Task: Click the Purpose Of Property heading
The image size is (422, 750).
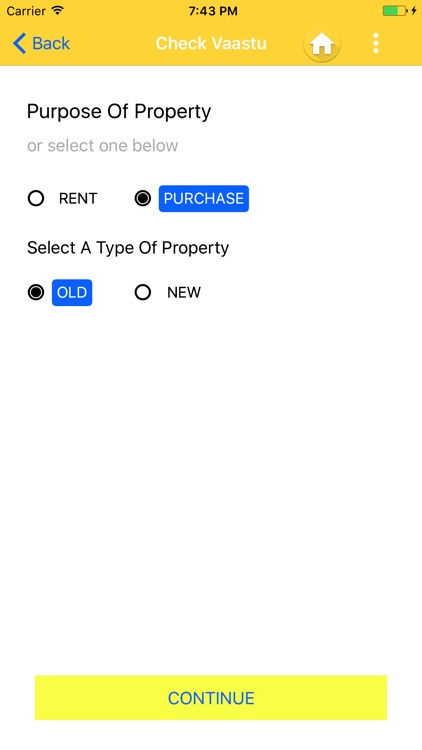Action: coord(119,112)
